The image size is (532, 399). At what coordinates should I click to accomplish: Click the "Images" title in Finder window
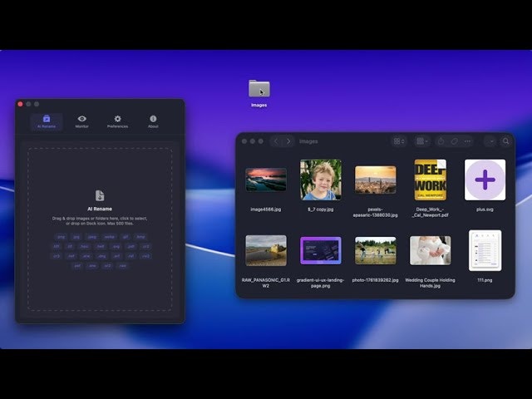click(x=308, y=141)
